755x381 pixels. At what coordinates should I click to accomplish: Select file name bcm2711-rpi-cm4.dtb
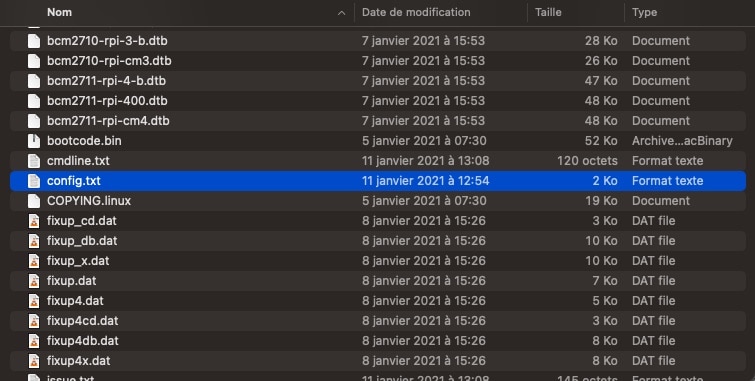pos(108,121)
